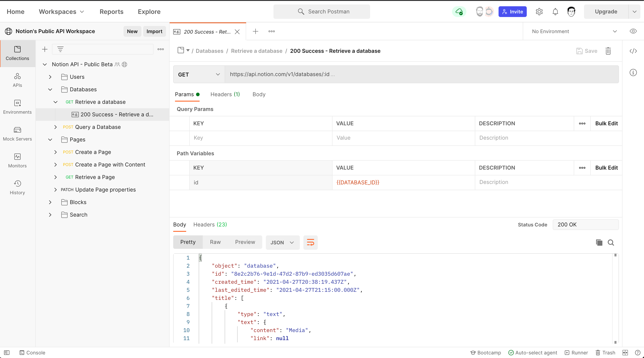Close the 200 Success tab
This screenshot has width=644, height=358.
coord(237,32)
